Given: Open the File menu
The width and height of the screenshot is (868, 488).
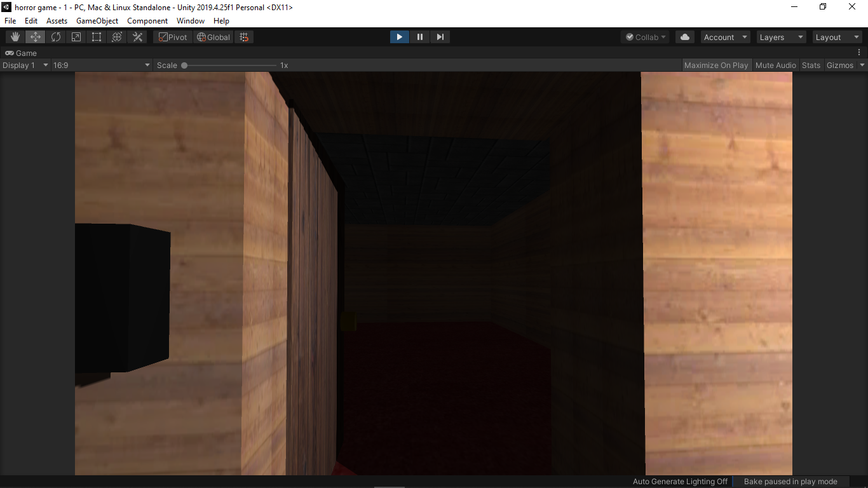Looking at the screenshot, I should coord(10,21).
